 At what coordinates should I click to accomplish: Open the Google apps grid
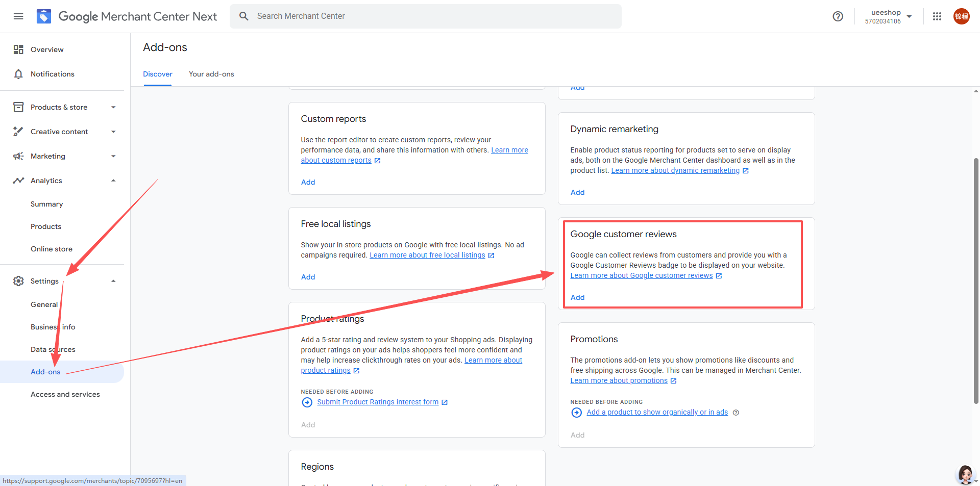pyautogui.click(x=937, y=16)
